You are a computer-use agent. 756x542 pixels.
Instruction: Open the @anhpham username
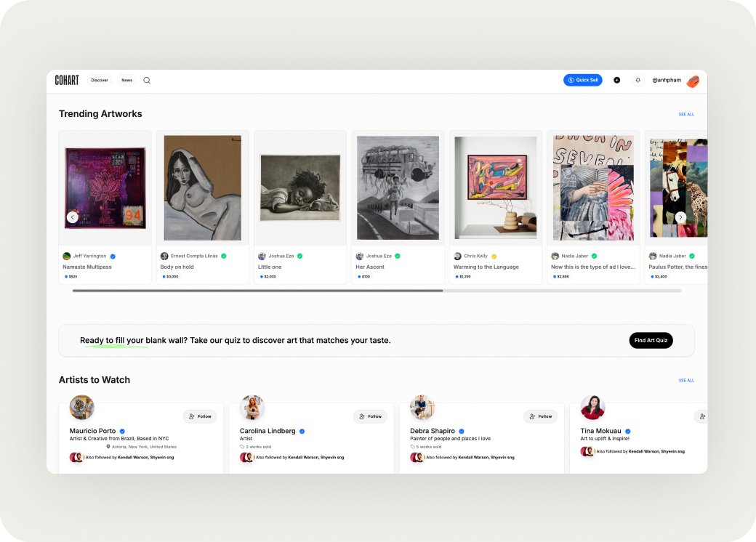pos(667,80)
